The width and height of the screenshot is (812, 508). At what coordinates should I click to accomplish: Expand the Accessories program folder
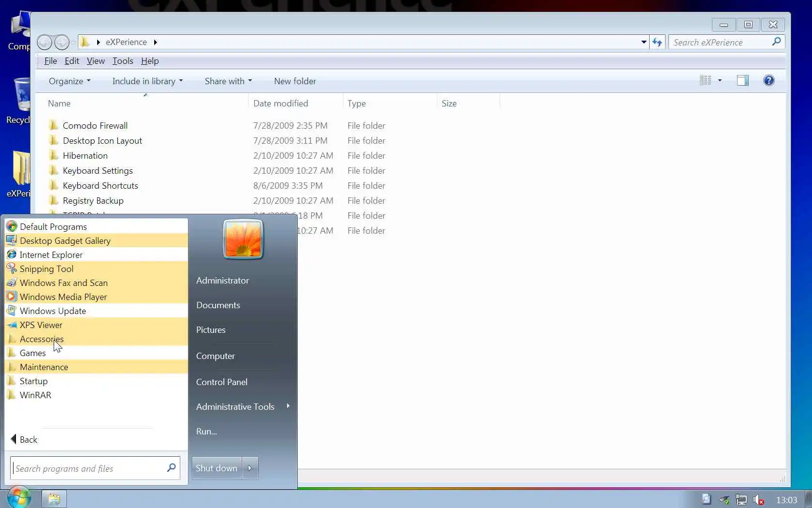point(96,339)
